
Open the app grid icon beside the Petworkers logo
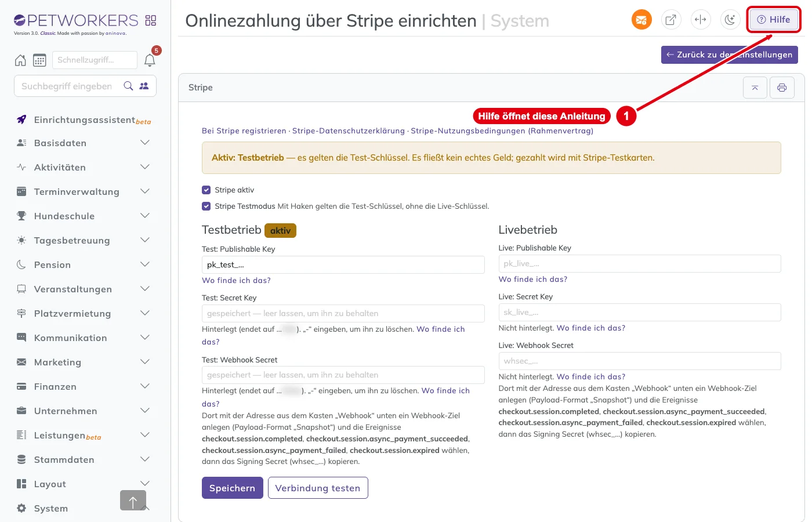151,21
